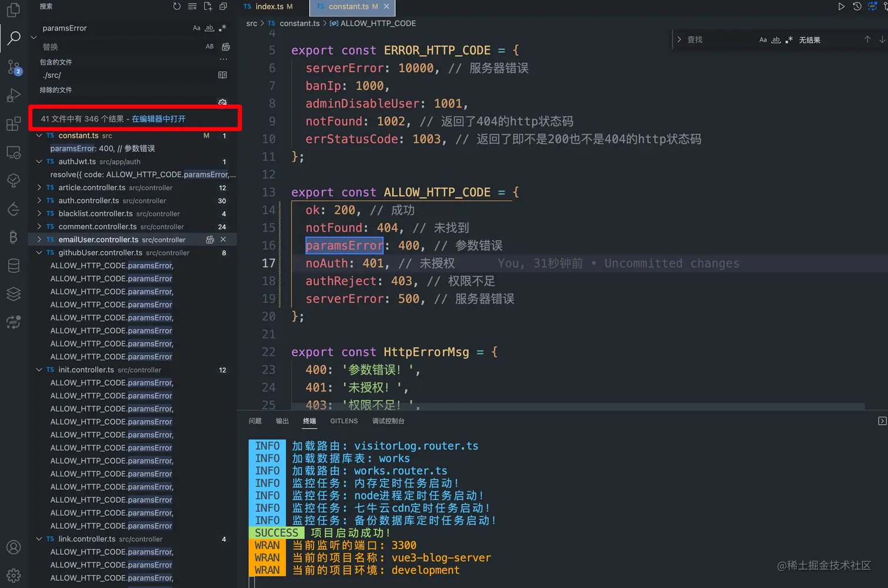Image resolution: width=888 pixels, height=588 pixels.
Task: Collapse constant.ts search results
Action: click(39, 136)
